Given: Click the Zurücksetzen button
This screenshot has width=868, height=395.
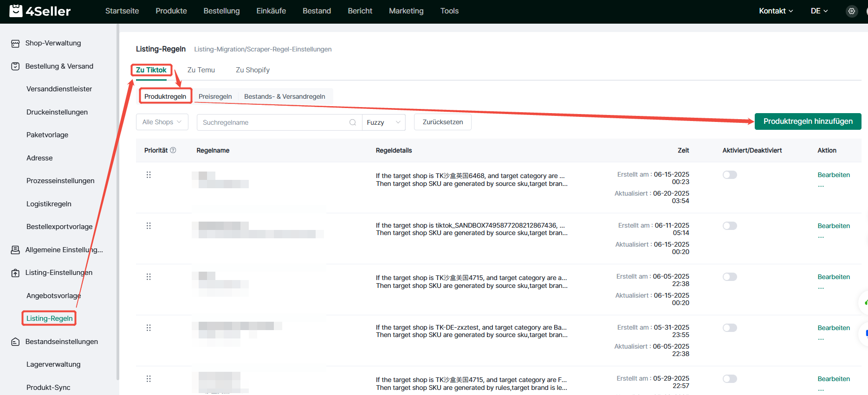Looking at the screenshot, I should pos(443,122).
